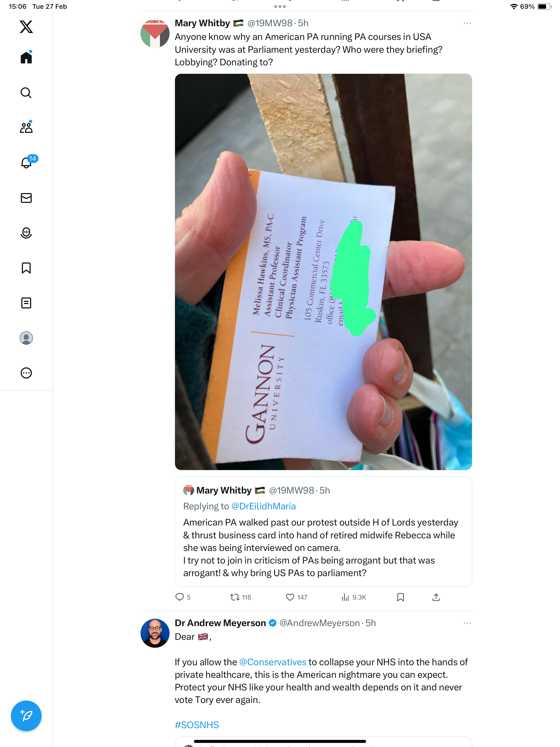
Task: Go to the X logo home
Action: tap(26, 26)
